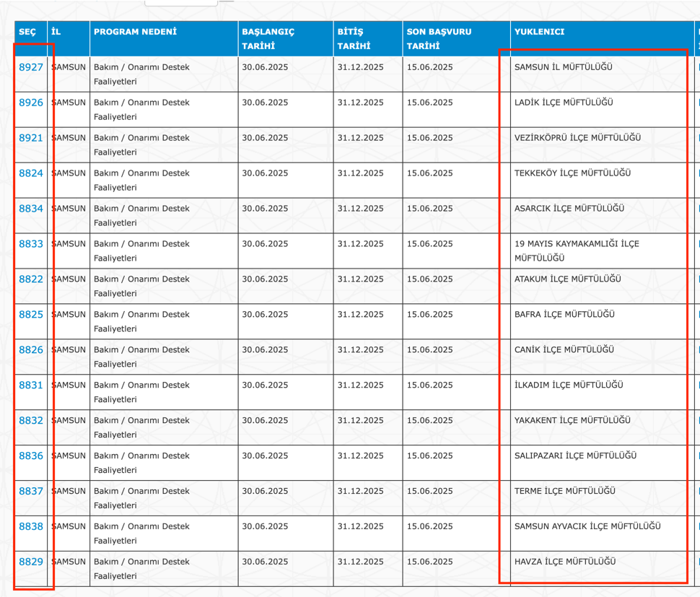Open record 8832 for Yakakent
Viewport: 700px width, 597px height.
[31, 421]
